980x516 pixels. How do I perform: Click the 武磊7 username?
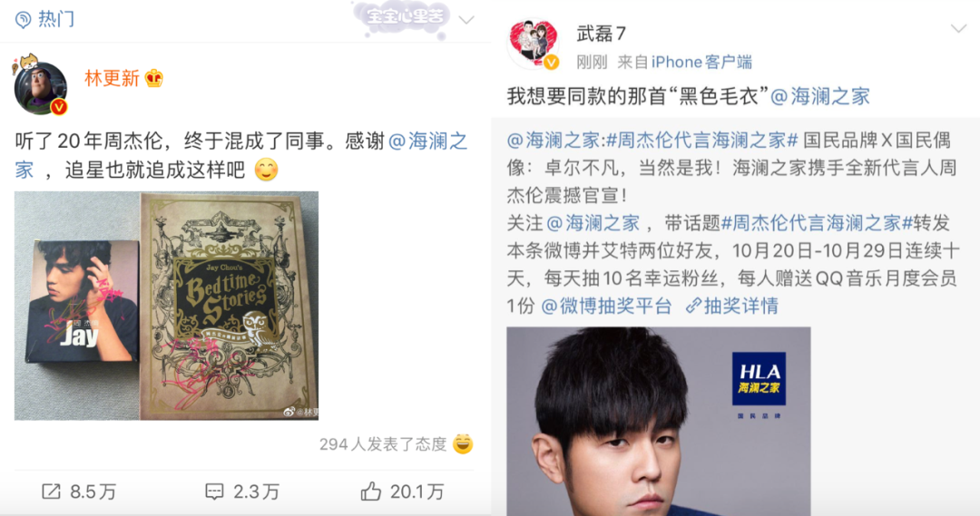point(602,34)
